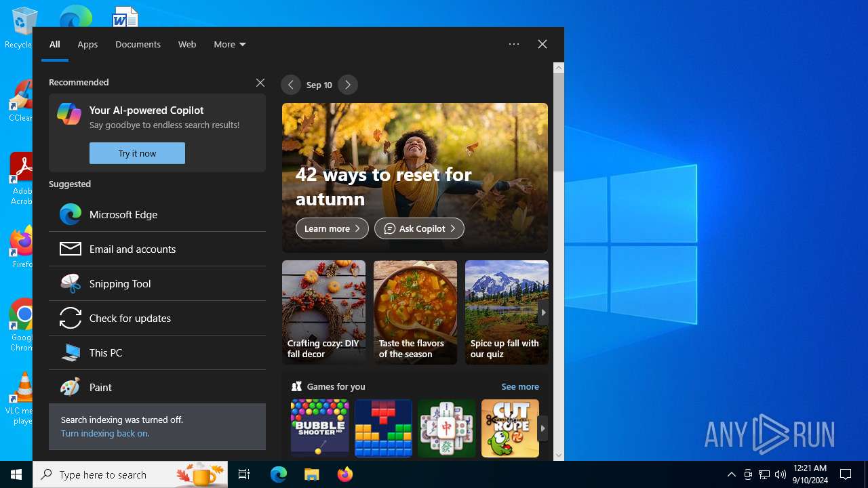Screen dimensions: 868x488
Task: Close the search panel
Action: coord(542,44)
